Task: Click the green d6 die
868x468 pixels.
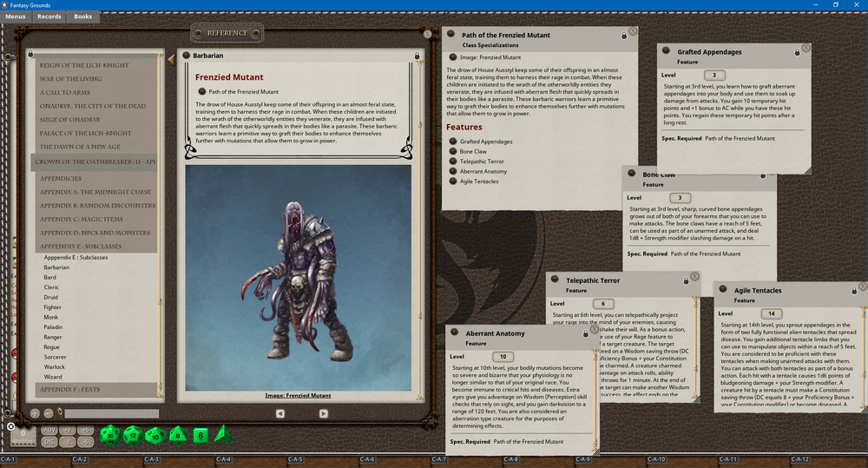Action: click(199, 434)
